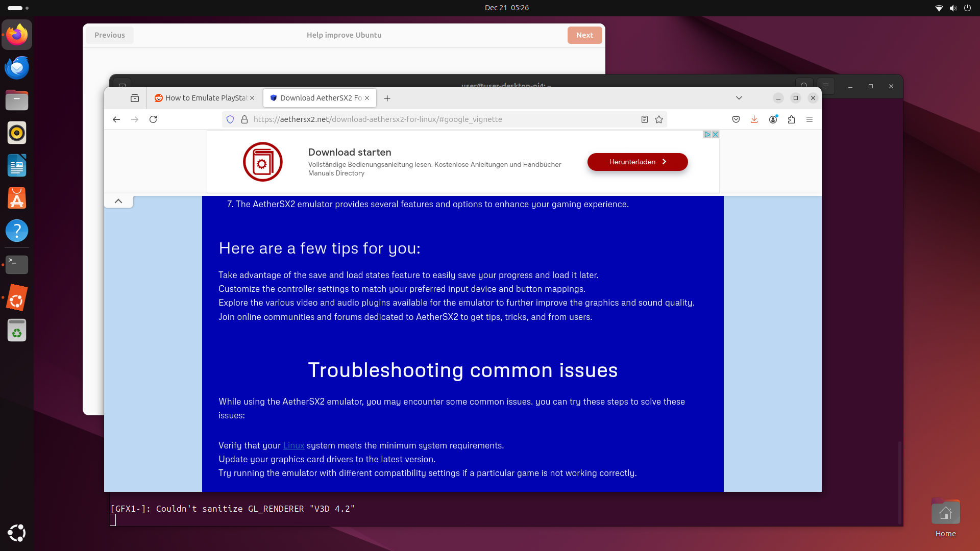Screen dimensions: 980x551
Task: Toggle reader view in address bar
Action: point(645,119)
